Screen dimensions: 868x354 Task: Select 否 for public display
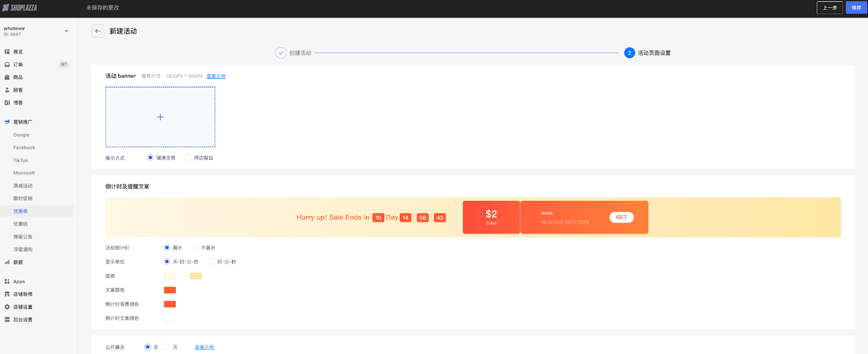(167, 347)
